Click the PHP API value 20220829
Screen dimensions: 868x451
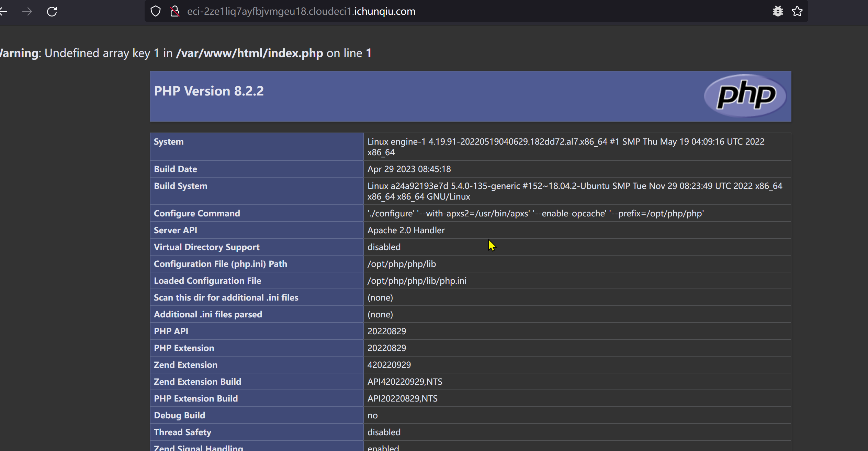[x=387, y=331]
